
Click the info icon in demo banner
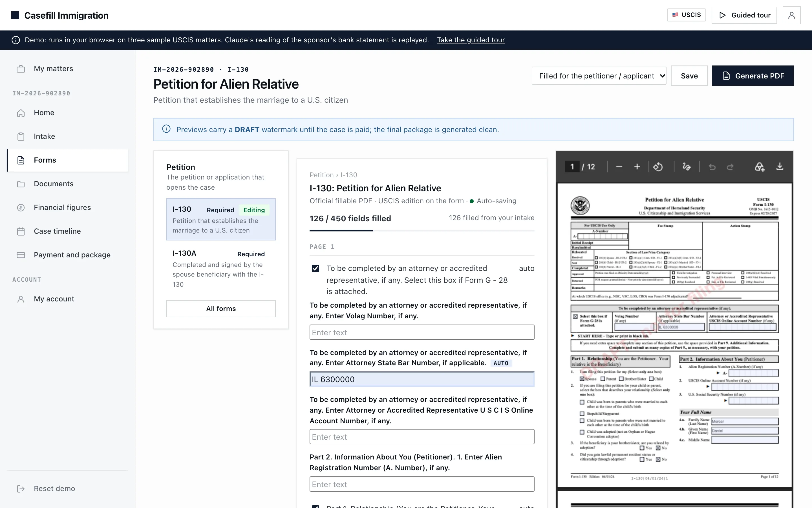(16, 40)
